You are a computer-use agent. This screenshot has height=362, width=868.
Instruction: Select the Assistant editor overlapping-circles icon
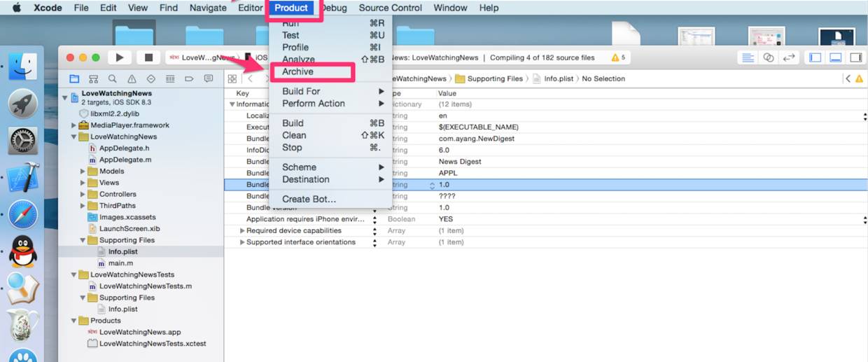(769, 57)
